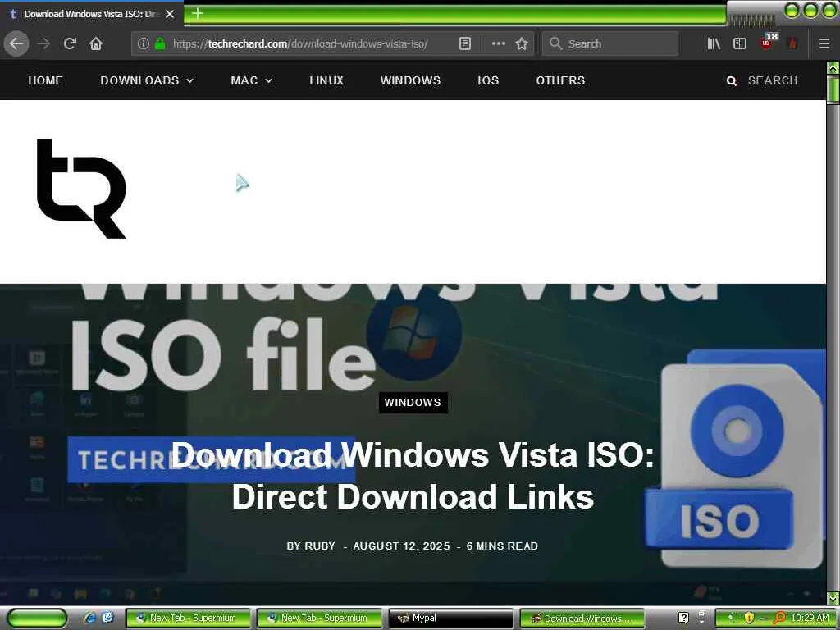This screenshot has height=630, width=840.
Task: Show site information for techrechard.com
Action: (x=143, y=43)
